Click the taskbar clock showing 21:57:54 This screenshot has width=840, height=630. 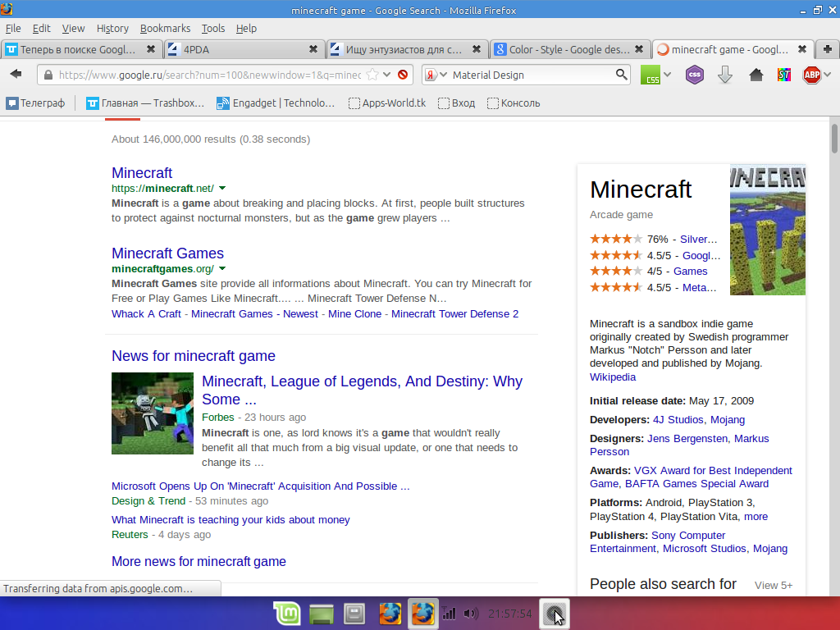point(510,614)
